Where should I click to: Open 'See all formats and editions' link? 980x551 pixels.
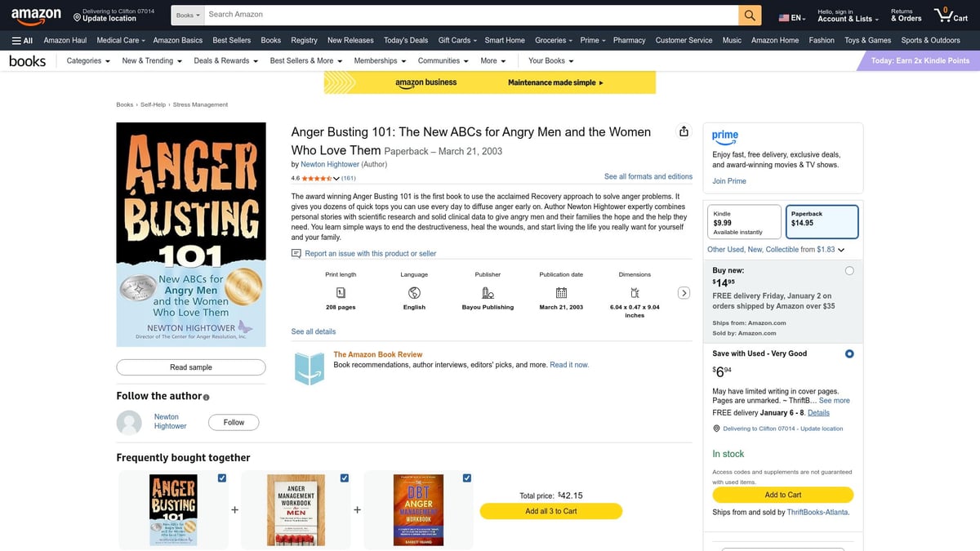click(x=648, y=176)
